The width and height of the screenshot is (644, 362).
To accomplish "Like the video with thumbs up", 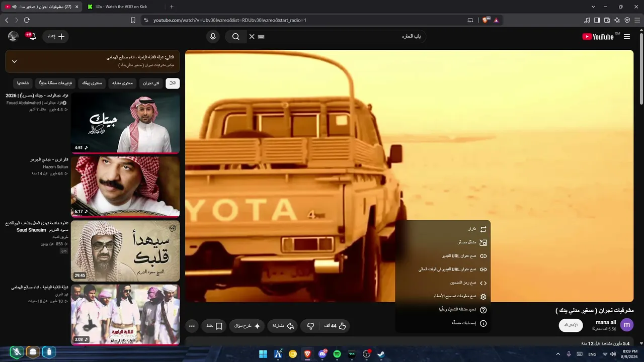I will tap(335, 326).
